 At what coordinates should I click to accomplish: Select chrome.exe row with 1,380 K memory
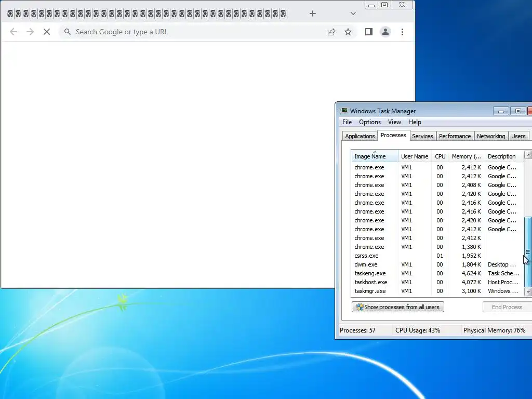(x=437, y=247)
